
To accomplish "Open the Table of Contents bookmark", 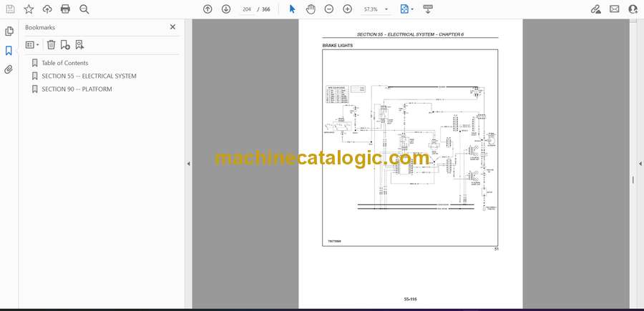I will [x=65, y=63].
